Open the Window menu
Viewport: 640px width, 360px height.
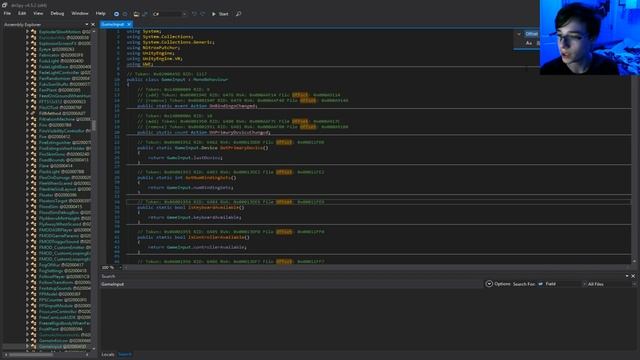click(x=80, y=13)
